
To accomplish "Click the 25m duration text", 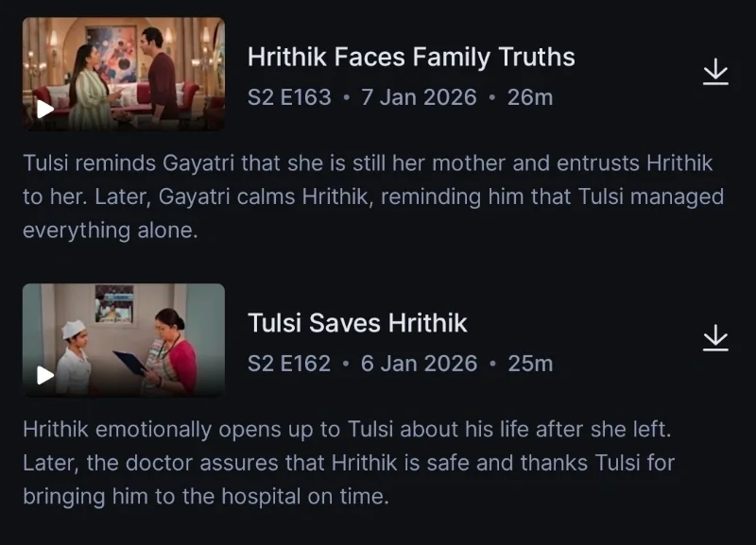I will [530, 364].
